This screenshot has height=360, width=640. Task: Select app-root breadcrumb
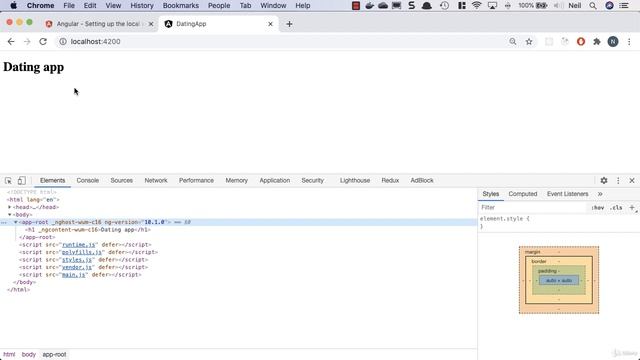click(54, 354)
